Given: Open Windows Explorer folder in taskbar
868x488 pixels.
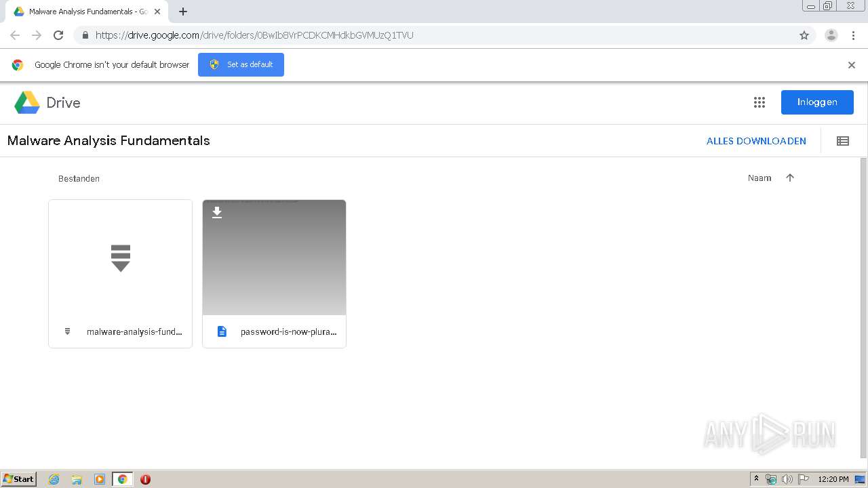Looking at the screenshot, I should pyautogui.click(x=77, y=479).
